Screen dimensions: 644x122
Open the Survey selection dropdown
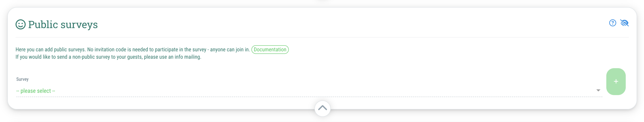[x=309, y=91]
